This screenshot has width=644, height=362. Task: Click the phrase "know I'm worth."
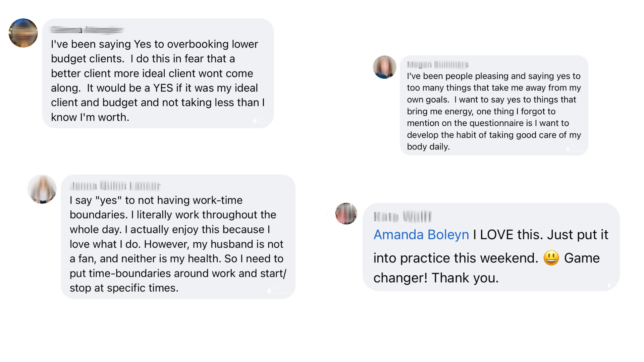click(x=90, y=117)
